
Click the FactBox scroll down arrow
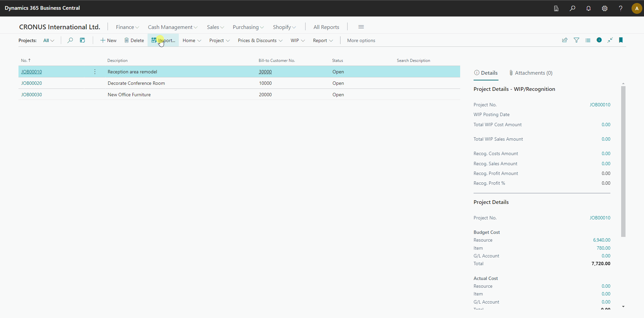pos(623,307)
